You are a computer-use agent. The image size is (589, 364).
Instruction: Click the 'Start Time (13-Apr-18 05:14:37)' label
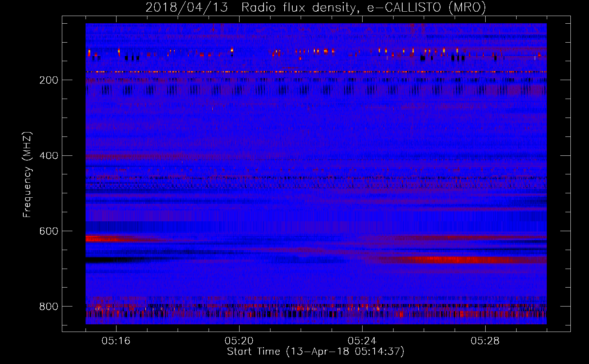point(316,352)
